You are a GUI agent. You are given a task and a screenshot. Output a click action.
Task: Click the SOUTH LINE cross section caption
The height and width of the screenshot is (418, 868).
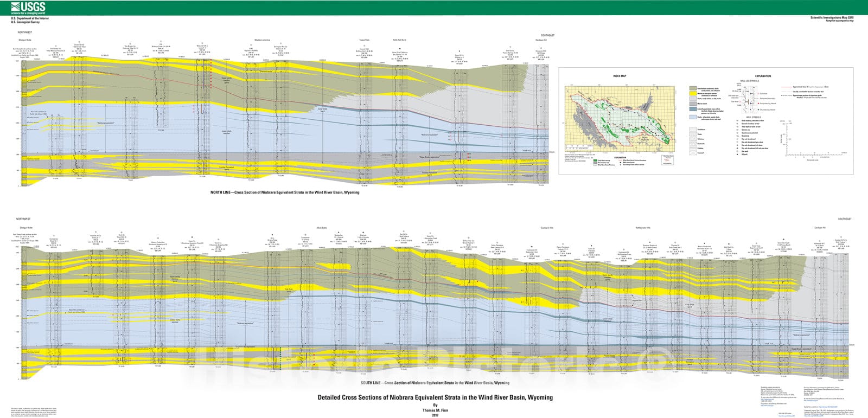tap(435, 383)
